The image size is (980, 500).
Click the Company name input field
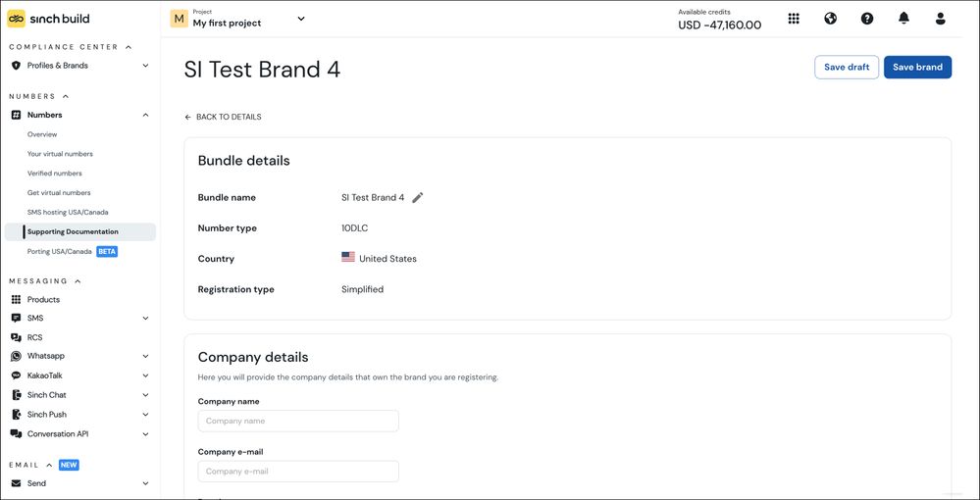tap(298, 421)
